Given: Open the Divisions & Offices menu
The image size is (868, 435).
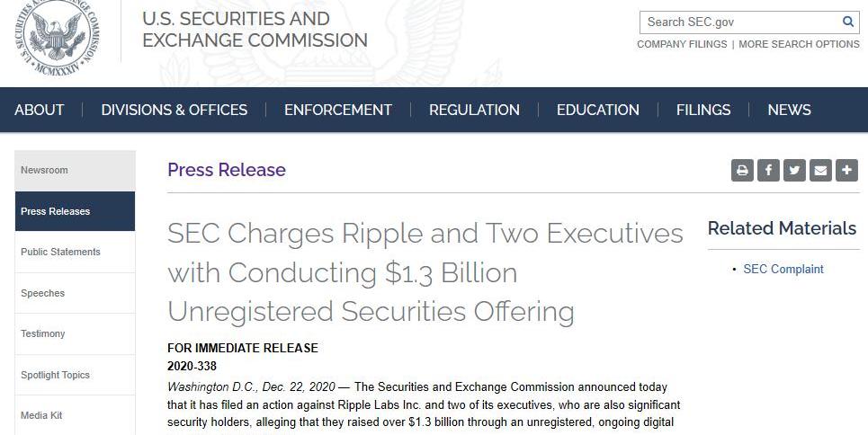Looking at the screenshot, I should (174, 110).
